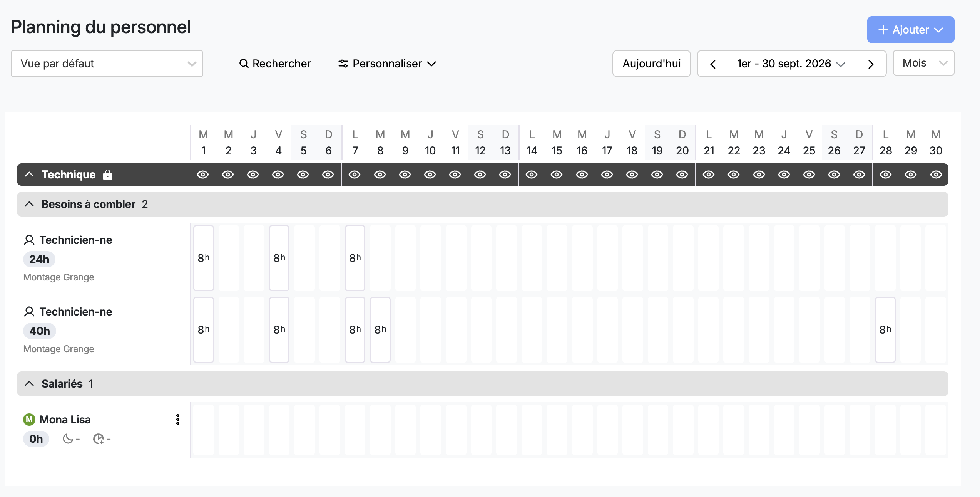Image resolution: width=980 pixels, height=497 pixels.
Task: Open Mona Lisa's three-dot options menu
Action: pos(178,420)
